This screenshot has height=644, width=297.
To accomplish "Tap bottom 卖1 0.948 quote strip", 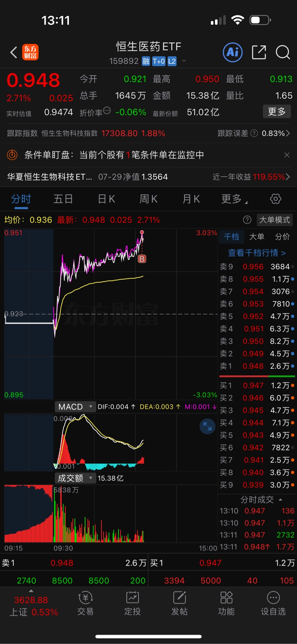I will 74,563.
